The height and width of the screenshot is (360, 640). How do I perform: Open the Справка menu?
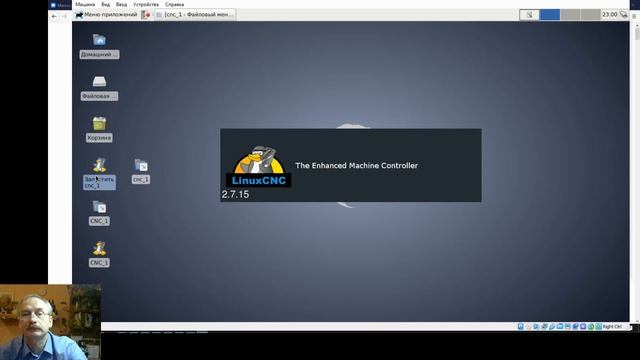174,4
